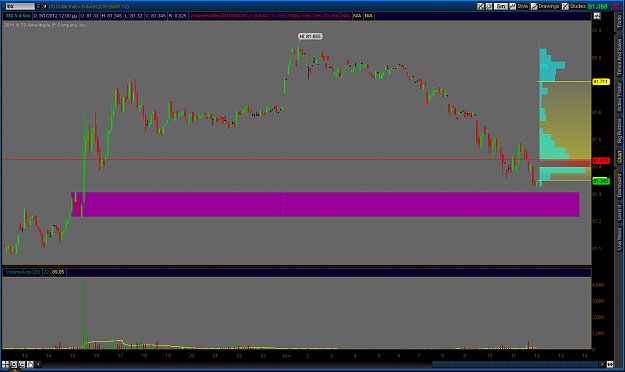Image resolution: width=625 pixels, height=372 pixels.
Task: Click the VolumeProfile study label
Action: (x=265, y=16)
